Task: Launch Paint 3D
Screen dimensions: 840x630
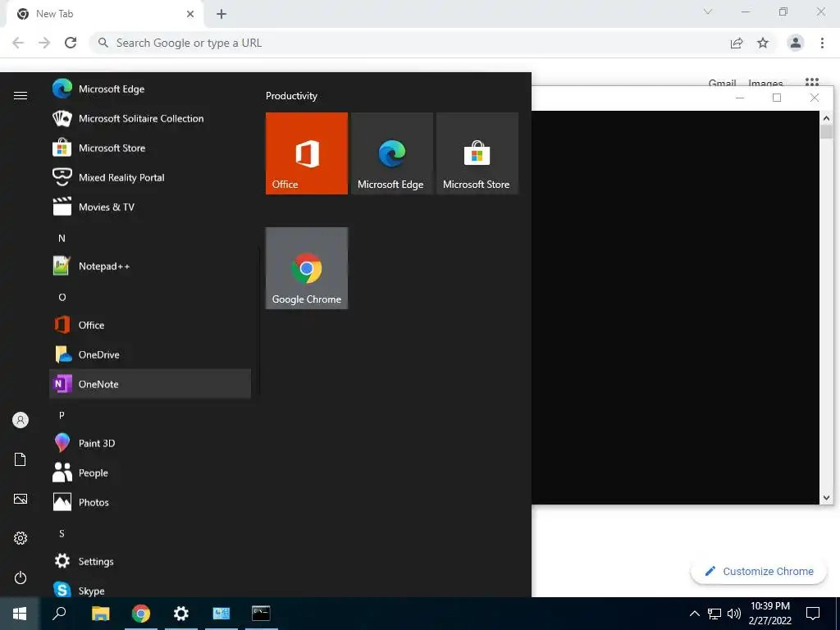Action: point(150,443)
